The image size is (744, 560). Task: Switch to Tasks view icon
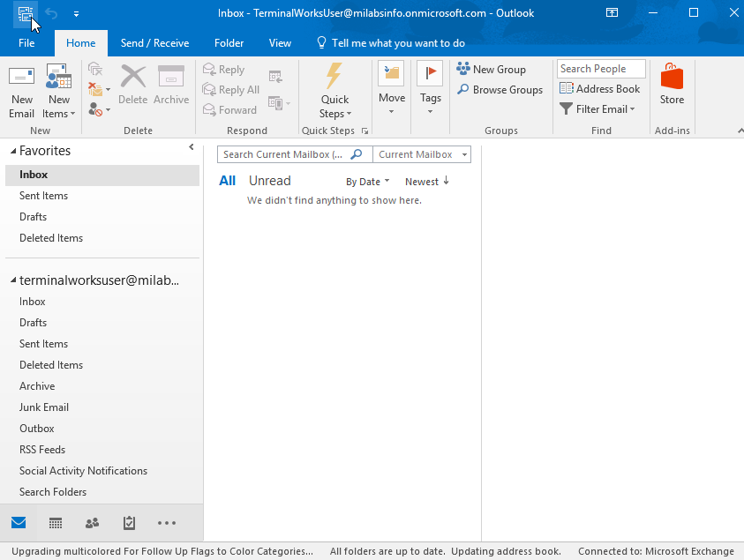coord(129,523)
